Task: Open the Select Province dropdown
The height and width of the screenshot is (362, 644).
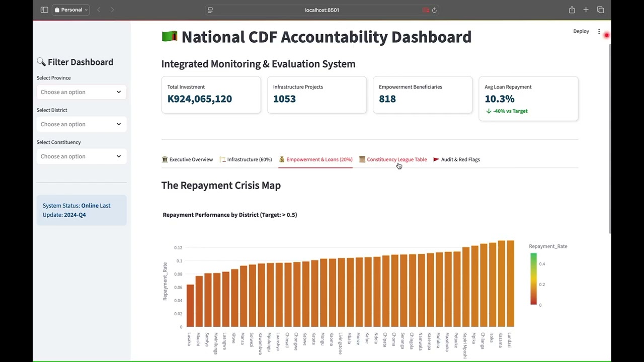Action: tap(81, 92)
